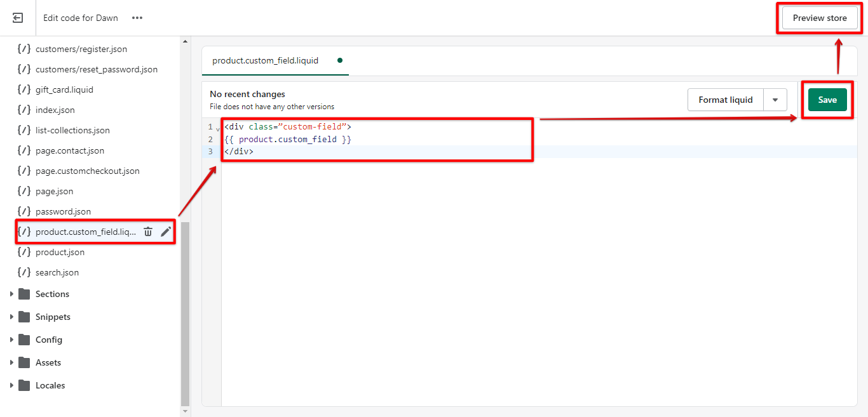Click the Sections folder icon
Screen dimensions: 868x417
pyautogui.click(x=25, y=294)
